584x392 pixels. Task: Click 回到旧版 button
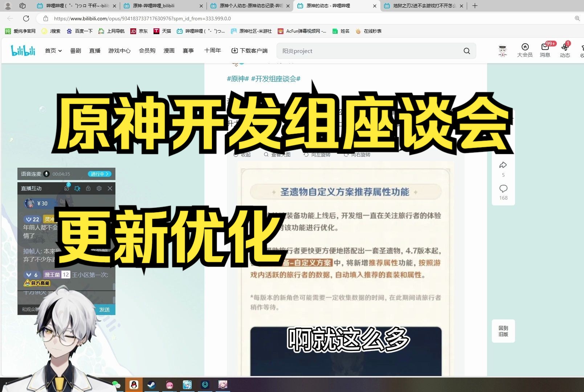(503, 331)
